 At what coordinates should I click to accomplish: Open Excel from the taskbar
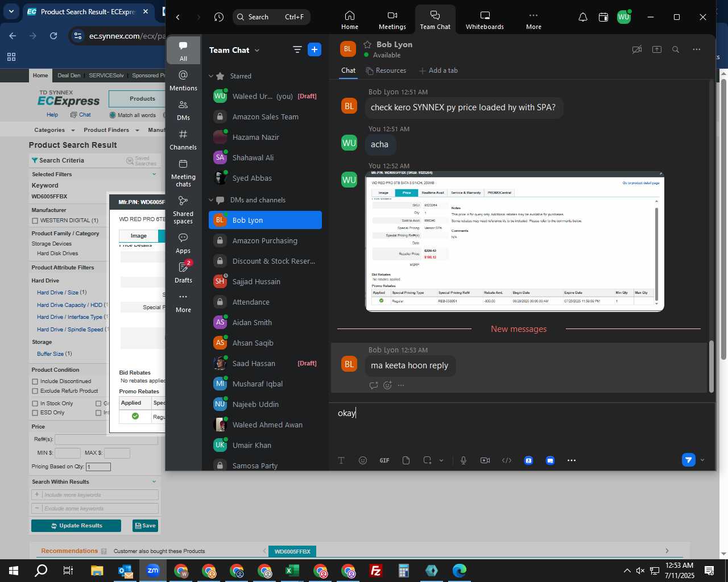point(292,571)
